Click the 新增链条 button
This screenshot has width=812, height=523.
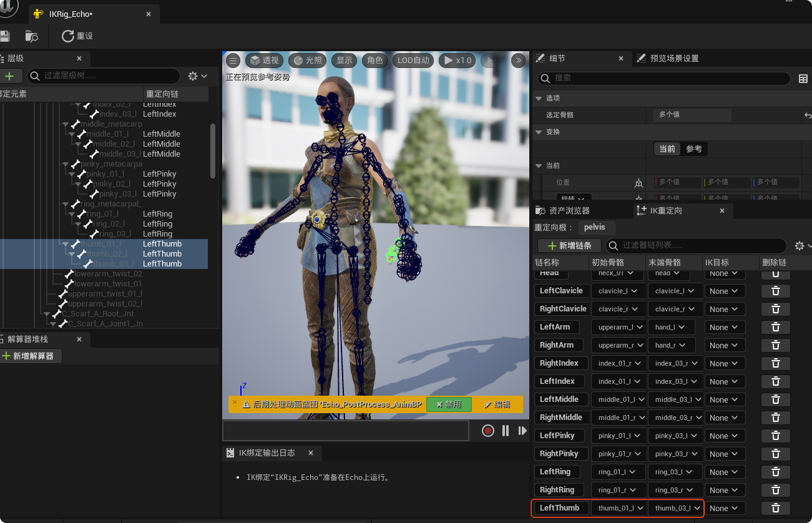569,246
